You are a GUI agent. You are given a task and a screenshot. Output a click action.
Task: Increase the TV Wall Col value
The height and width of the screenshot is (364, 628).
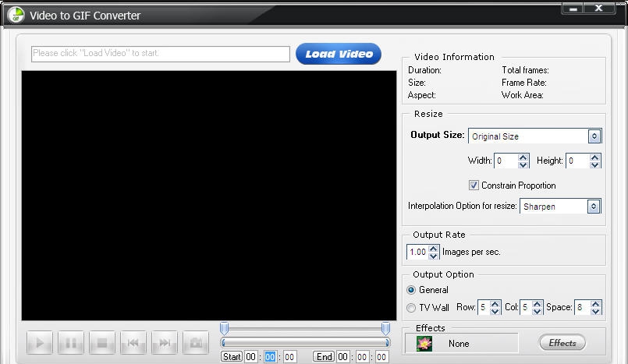coord(537,304)
